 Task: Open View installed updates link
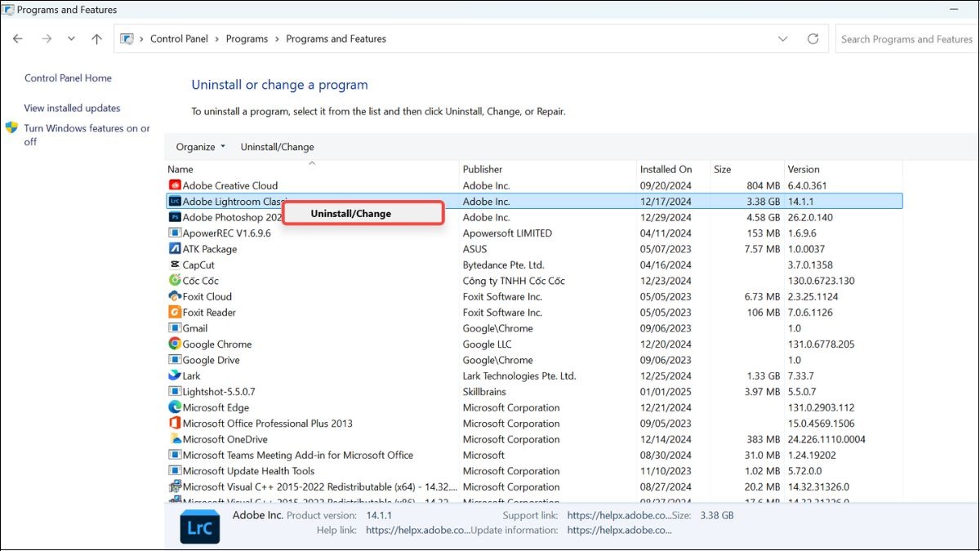click(72, 108)
